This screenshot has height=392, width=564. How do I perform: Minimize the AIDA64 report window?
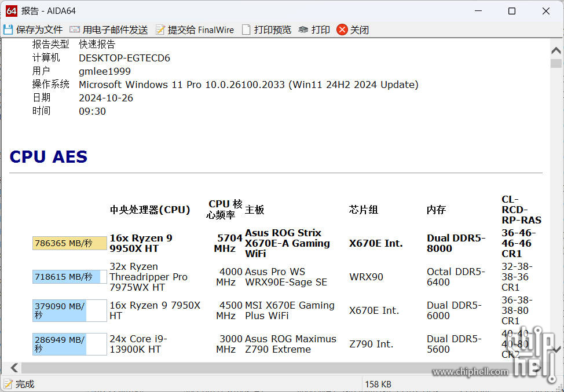(478, 11)
